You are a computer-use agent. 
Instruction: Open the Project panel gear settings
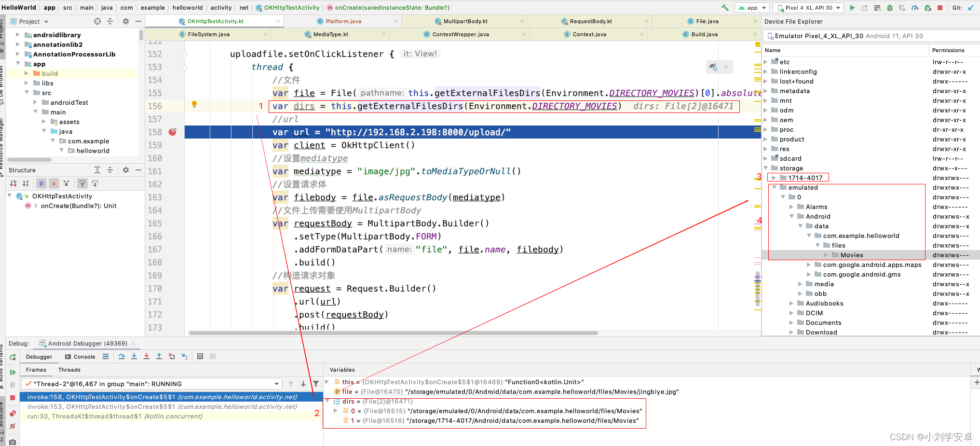coord(126,21)
